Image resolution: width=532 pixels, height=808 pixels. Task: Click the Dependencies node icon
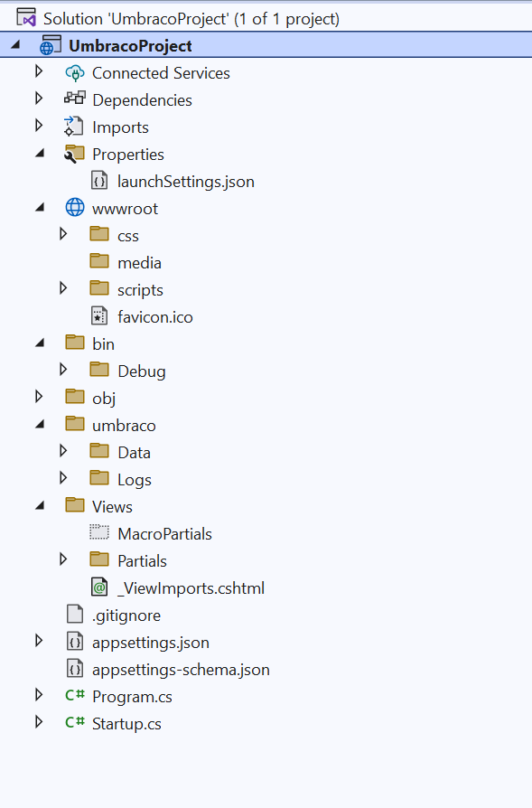[x=75, y=98]
